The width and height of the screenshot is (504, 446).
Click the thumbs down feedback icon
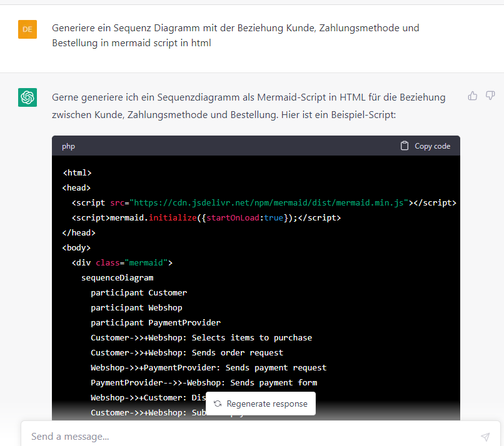(x=490, y=96)
